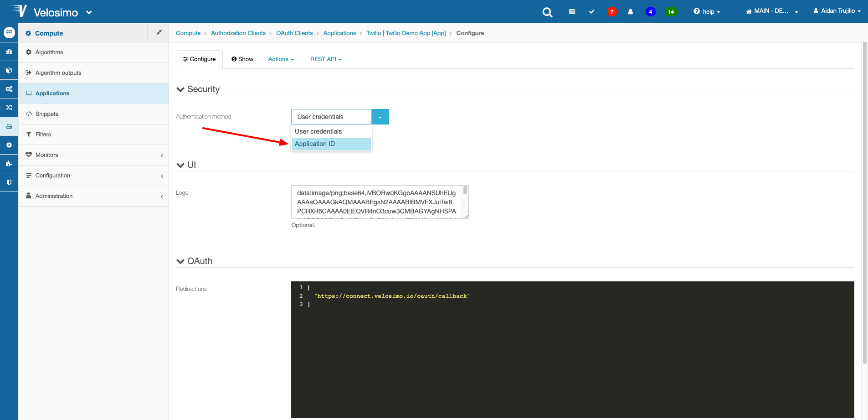Image resolution: width=868 pixels, height=420 pixels.
Task: Follow the Applications breadcrumb link
Action: click(x=339, y=33)
